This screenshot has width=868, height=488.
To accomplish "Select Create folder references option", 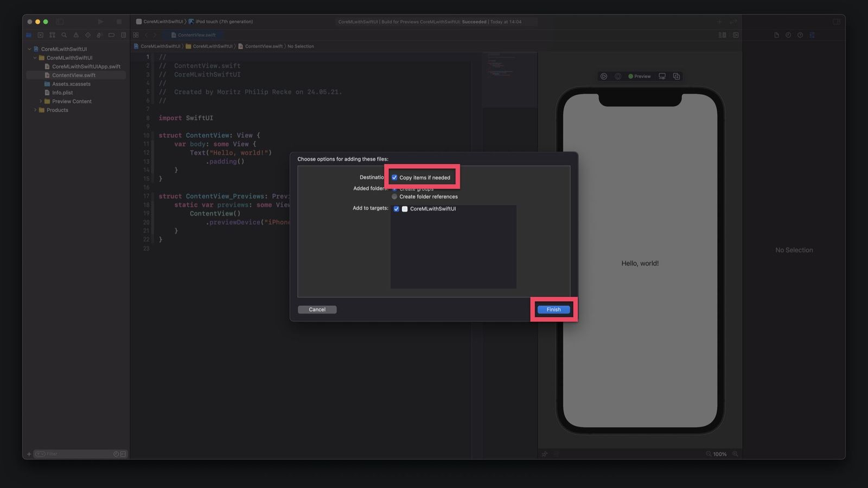I will (x=394, y=197).
